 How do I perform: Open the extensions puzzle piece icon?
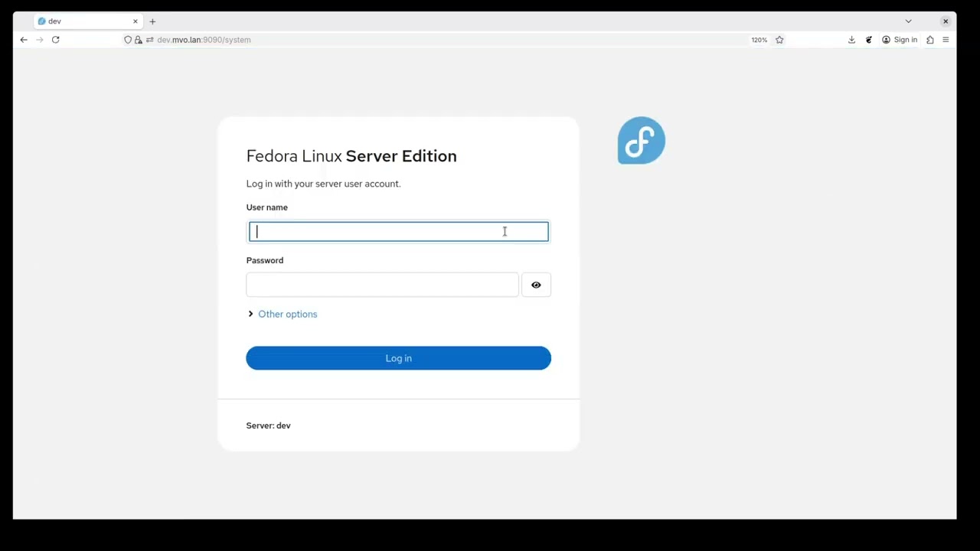point(930,40)
